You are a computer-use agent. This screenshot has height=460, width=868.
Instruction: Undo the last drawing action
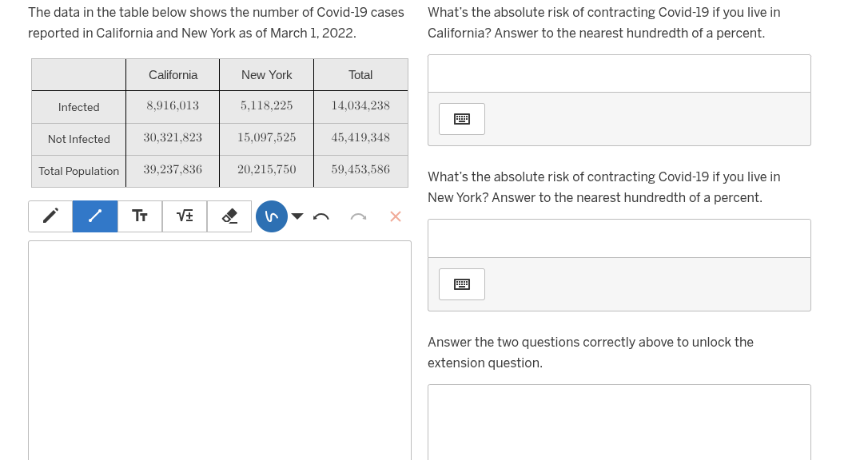click(321, 216)
